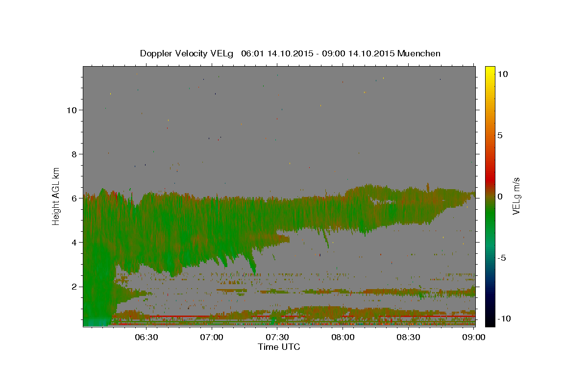Click the 06:30 time tick label
This screenshot has height=392, width=588.
pos(146,337)
